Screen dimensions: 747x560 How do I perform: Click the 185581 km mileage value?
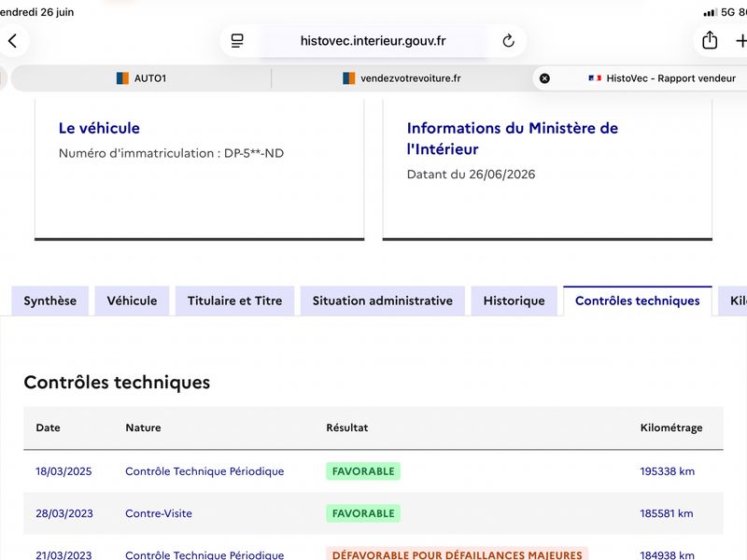pyautogui.click(x=666, y=513)
